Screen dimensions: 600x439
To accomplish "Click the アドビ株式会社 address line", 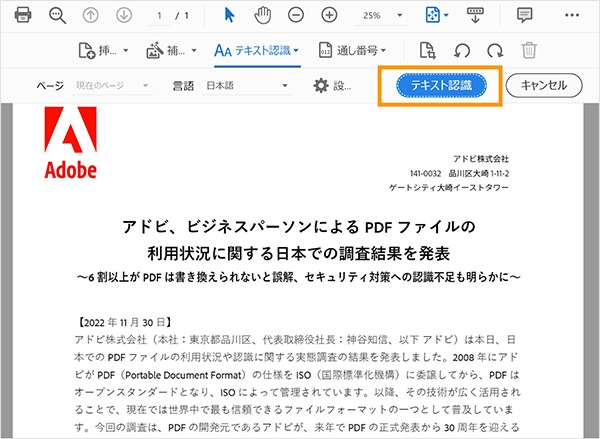I will point(481,158).
